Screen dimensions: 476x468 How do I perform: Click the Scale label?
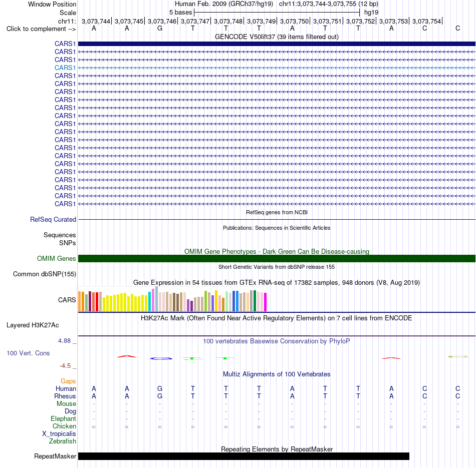point(68,13)
